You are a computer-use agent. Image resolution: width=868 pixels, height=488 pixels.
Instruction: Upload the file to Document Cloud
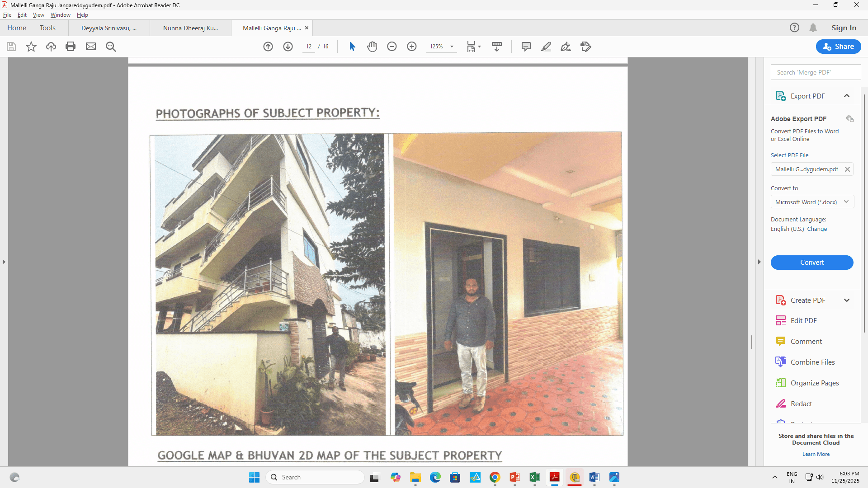click(51, 47)
